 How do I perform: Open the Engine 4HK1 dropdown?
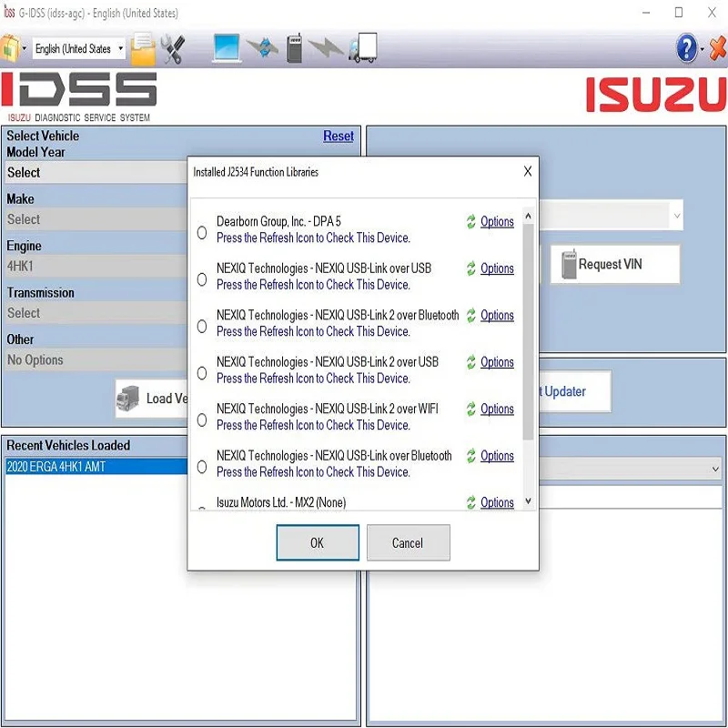click(x=96, y=266)
